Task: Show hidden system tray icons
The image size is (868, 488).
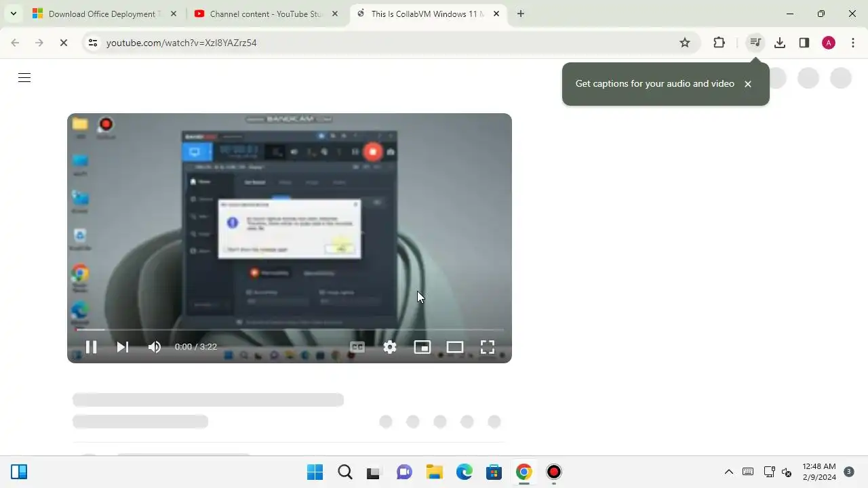Action: click(729, 472)
